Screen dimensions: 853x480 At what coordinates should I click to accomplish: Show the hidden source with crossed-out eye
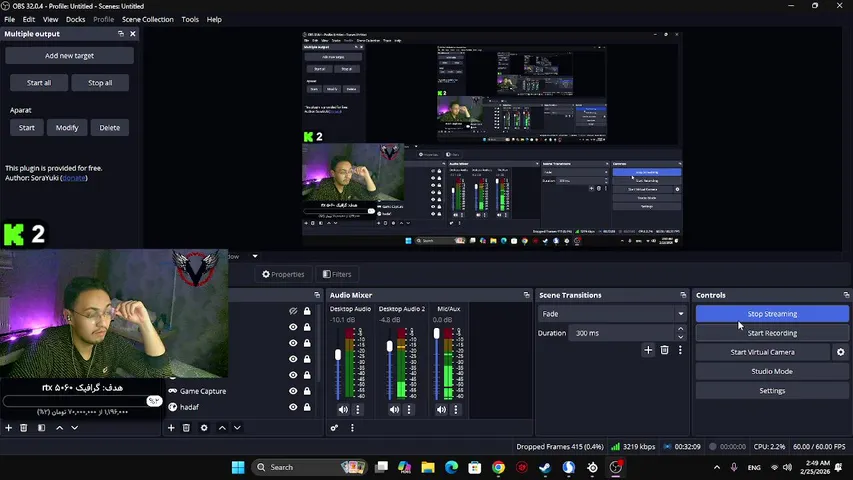click(293, 311)
